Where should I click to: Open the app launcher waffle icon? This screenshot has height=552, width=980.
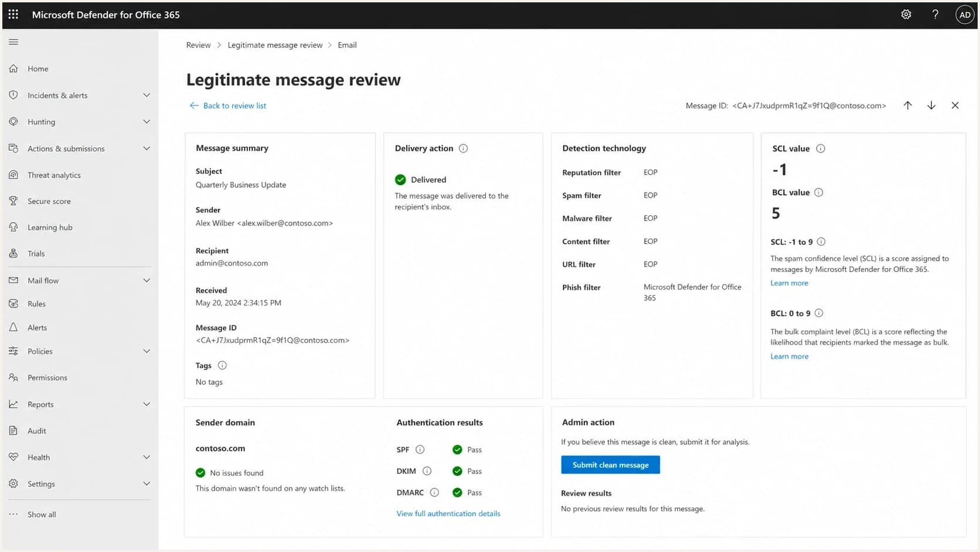[x=13, y=14]
